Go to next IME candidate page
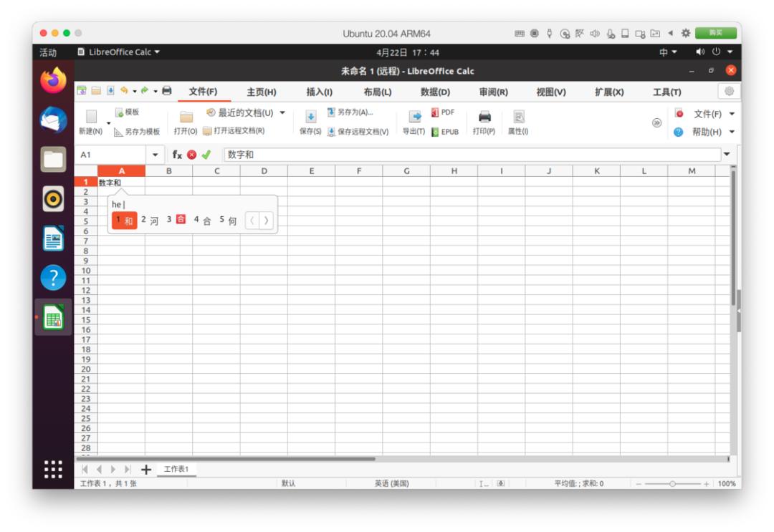774x532 pixels. 266,221
